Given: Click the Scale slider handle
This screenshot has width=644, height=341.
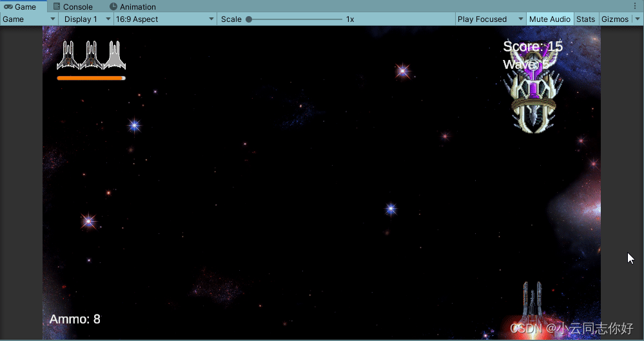Looking at the screenshot, I should click(x=249, y=19).
